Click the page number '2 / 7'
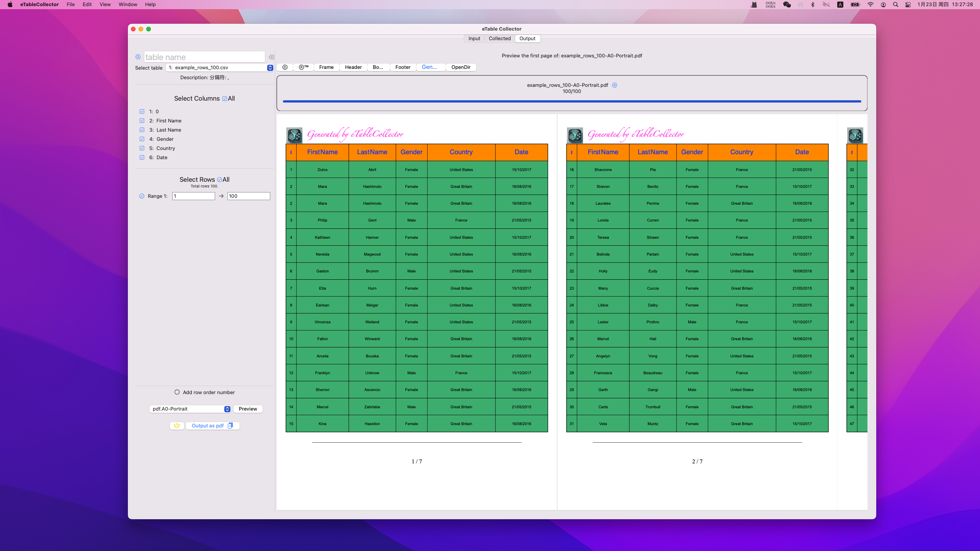Screen dimensions: 980x551 point(697,461)
